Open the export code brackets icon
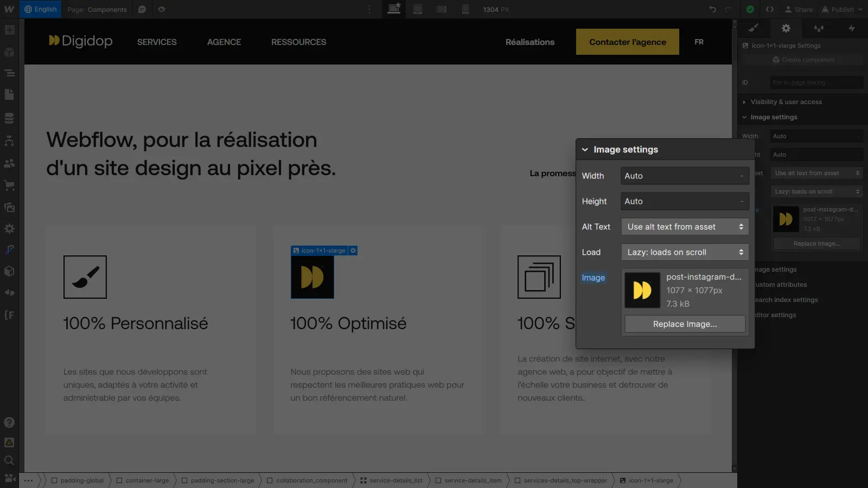Image resolution: width=868 pixels, height=488 pixels. [770, 9]
